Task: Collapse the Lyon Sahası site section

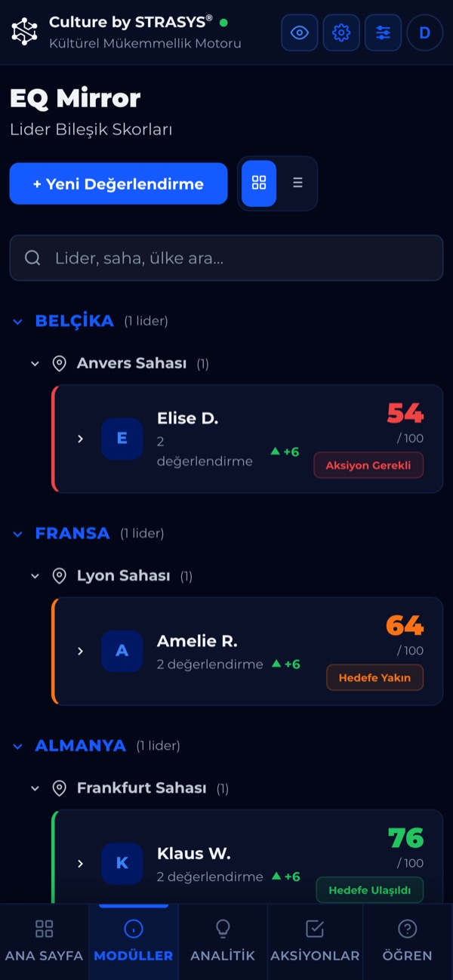Action: coord(35,576)
